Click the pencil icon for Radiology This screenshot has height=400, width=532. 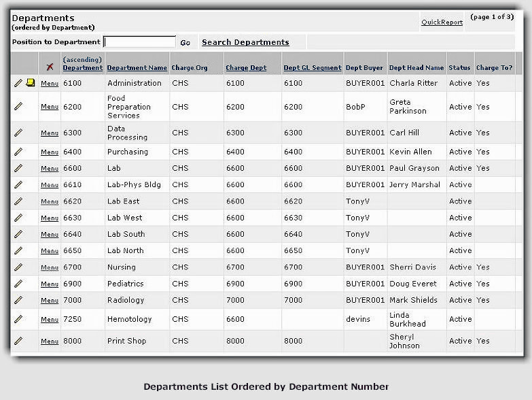[x=18, y=300]
